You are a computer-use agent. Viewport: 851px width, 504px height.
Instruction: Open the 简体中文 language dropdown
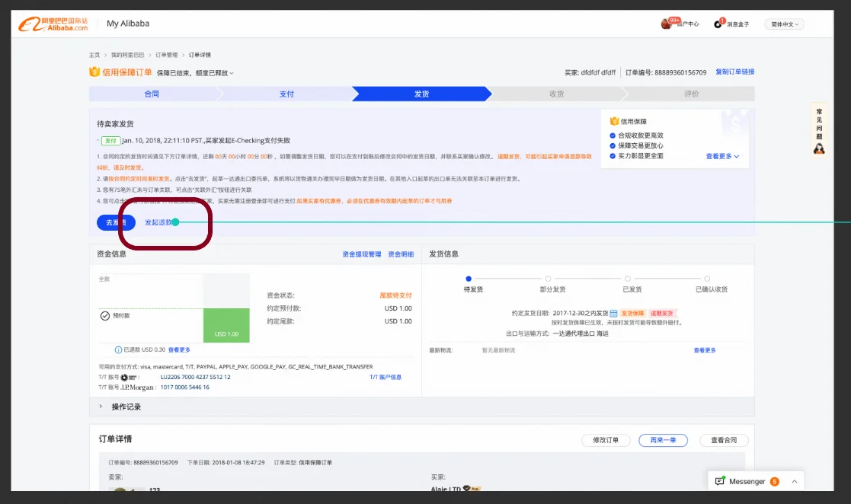coord(785,24)
